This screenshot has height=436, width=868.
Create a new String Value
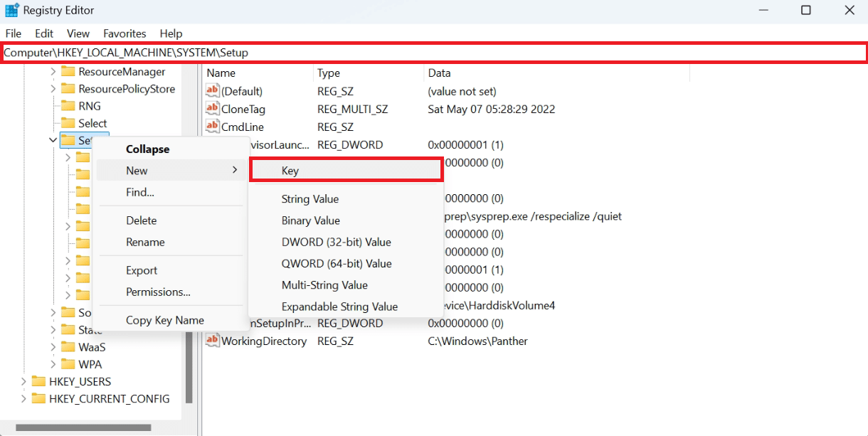click(346, 199)
